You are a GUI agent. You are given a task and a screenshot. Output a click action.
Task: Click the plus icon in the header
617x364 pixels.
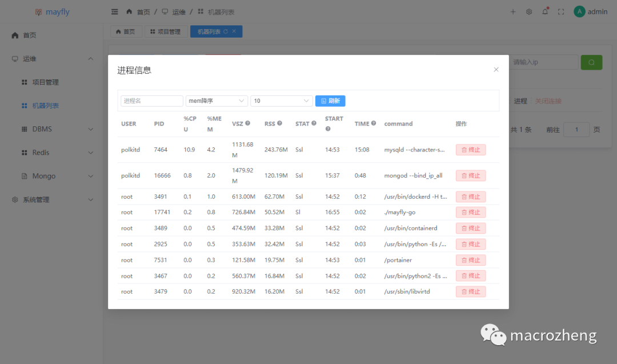pyautogui.click(x=512, y=11)
